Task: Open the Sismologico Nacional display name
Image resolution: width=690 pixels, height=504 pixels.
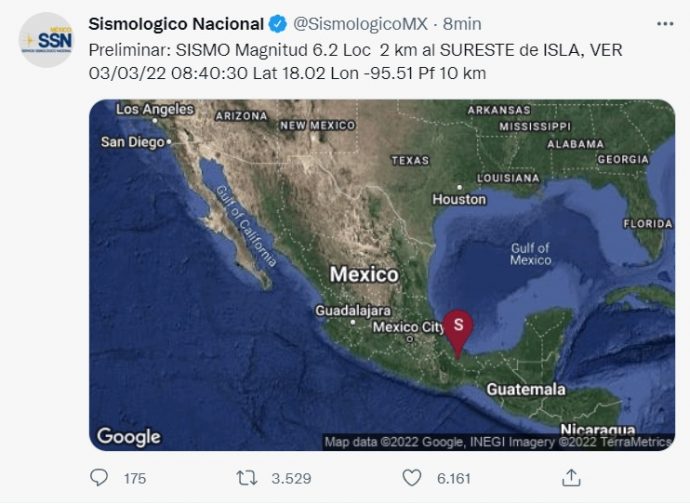Action: [176, 24]
